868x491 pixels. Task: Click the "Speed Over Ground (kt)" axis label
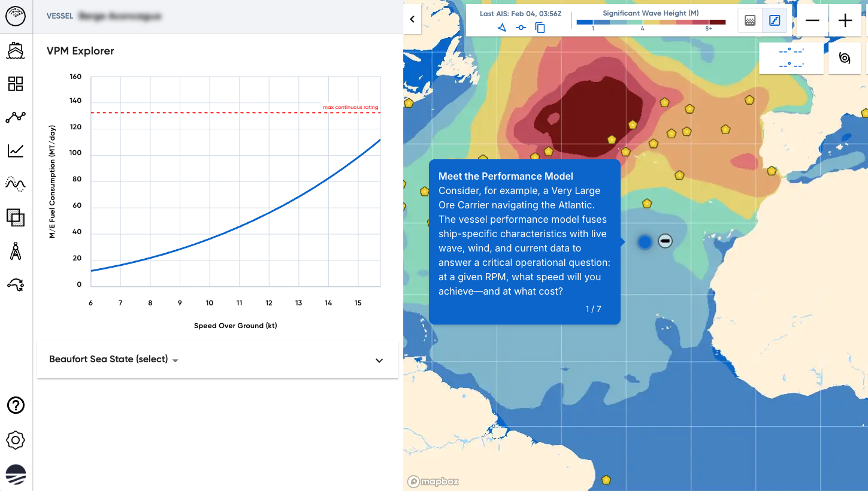235,326
